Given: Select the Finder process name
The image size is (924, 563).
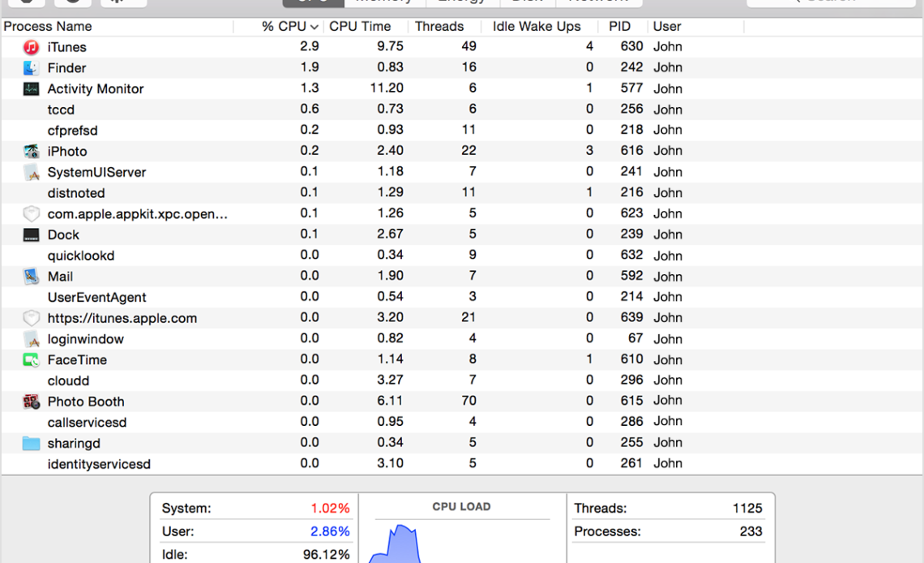Looking at the screenshot, I should pos(66,68).
